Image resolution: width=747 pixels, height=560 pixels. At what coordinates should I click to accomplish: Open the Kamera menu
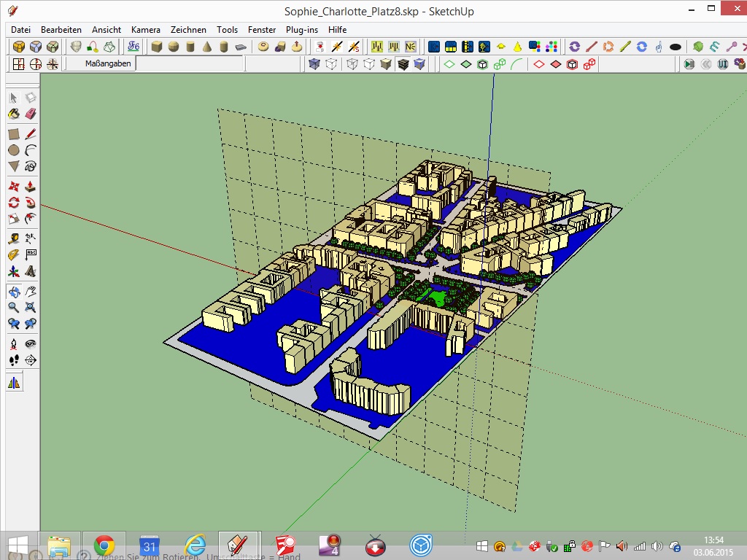click(145, 30)
